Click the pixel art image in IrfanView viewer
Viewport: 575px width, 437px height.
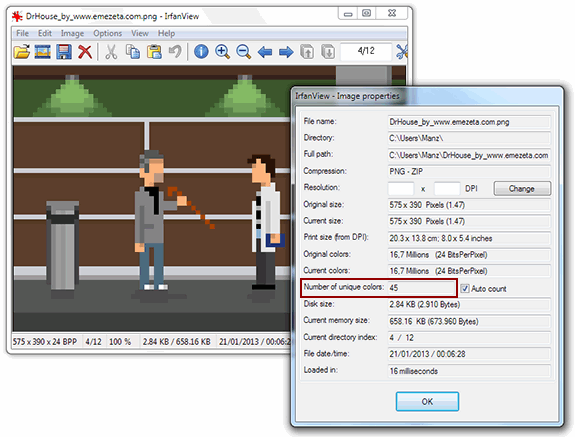(152, 199)
